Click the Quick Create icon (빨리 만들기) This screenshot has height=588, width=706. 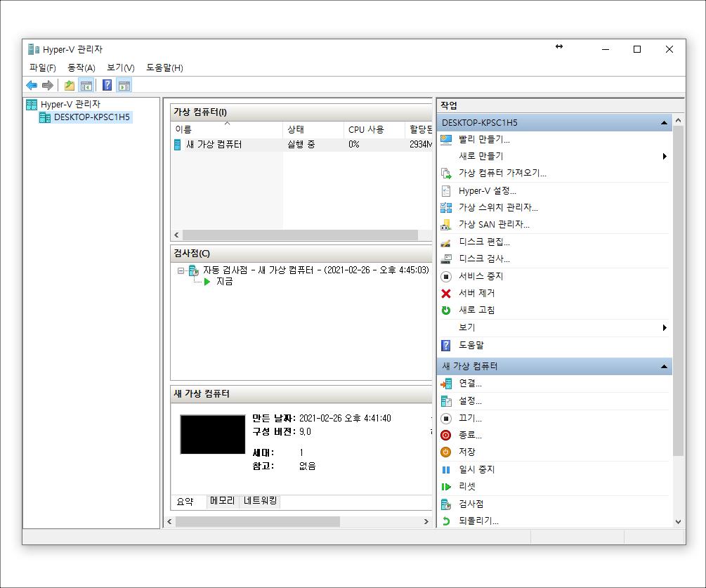[x=446, y=140]
